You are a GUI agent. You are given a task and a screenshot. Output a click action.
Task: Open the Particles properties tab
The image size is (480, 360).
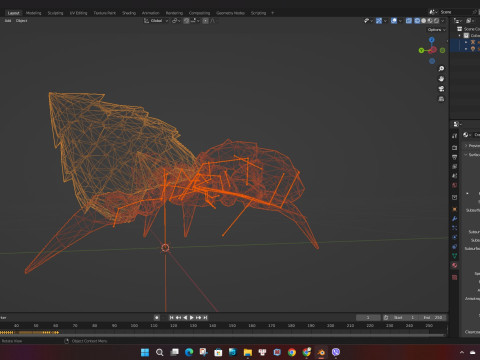[455, 228]
